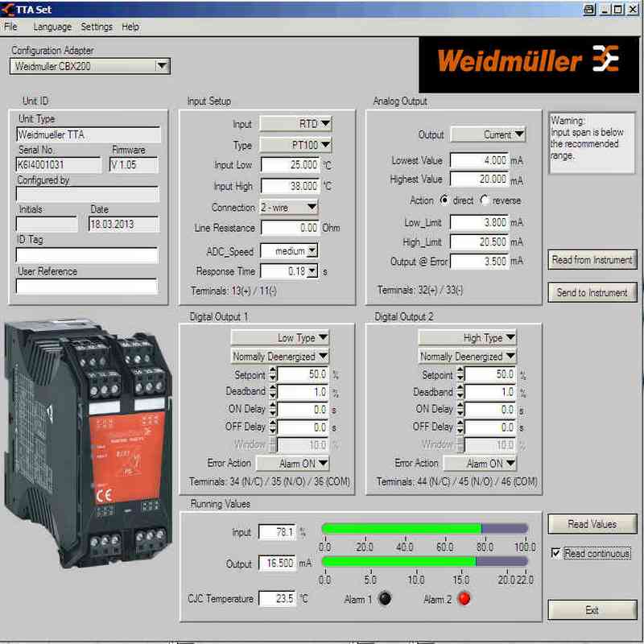
Task: Open the Language menu
Action: tap(52, 27)
